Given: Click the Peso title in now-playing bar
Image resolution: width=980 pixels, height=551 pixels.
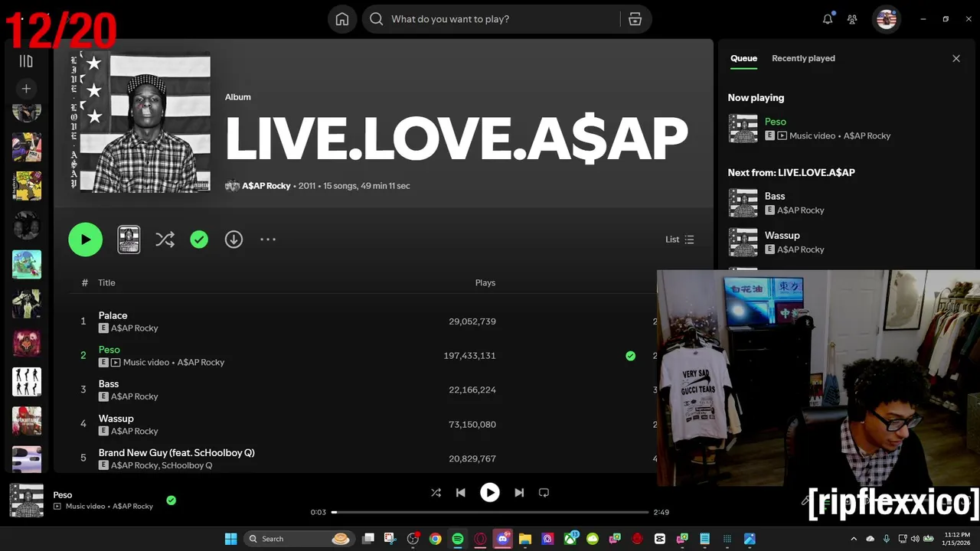Looking at the screenshot, I should [63, 495].
